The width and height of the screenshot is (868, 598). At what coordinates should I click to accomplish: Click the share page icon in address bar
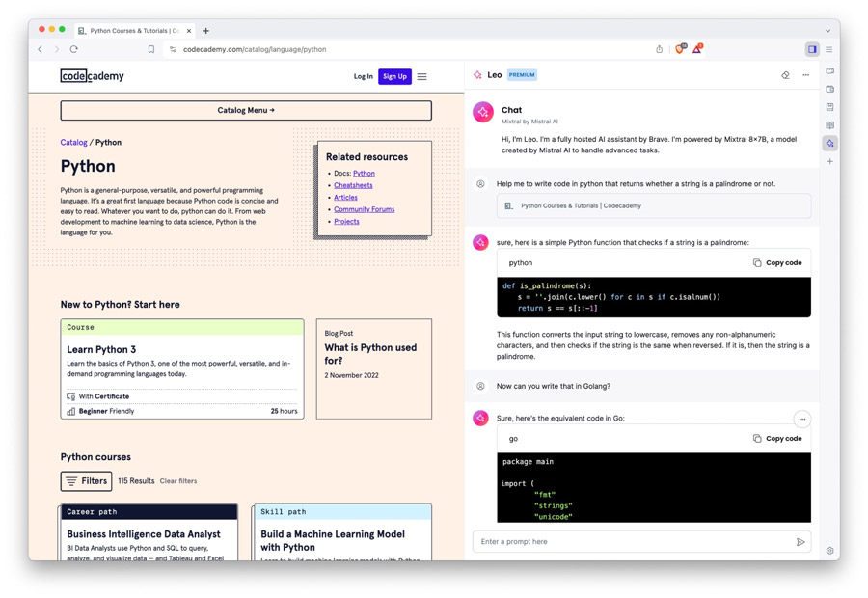(x=660, y=49)
